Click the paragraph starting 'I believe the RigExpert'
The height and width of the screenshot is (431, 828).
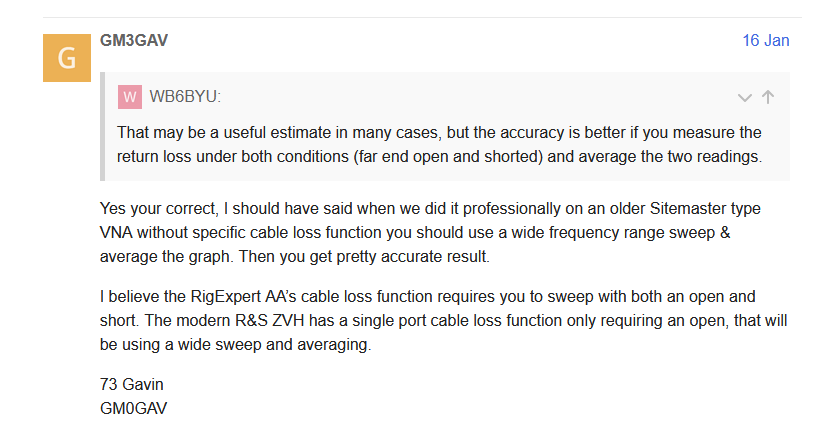pos(440,320)
